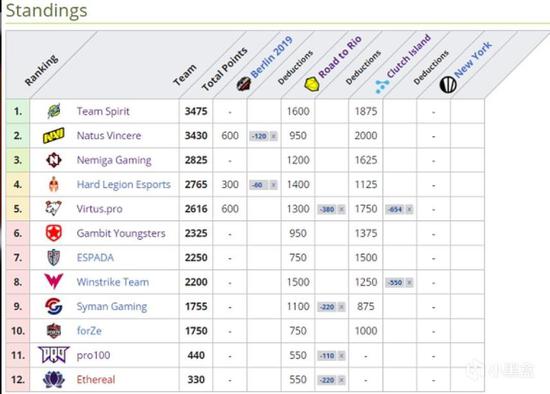Click Hard Legion's -60 deduction badge
Screen dimensions: 550x394
263,185
